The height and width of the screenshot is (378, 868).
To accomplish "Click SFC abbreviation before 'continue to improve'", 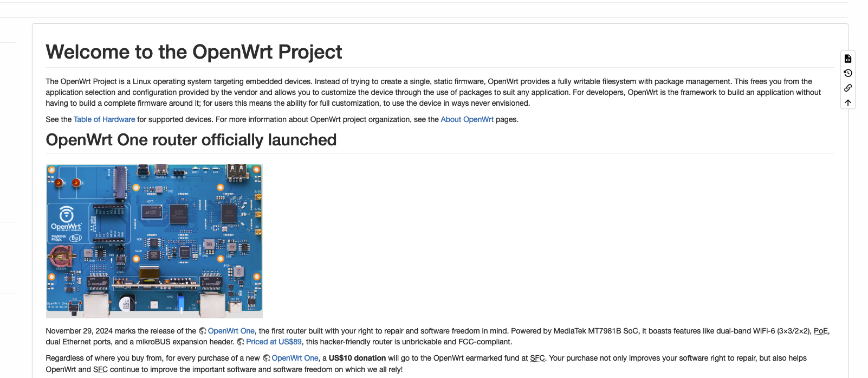I will pos(100,369).
